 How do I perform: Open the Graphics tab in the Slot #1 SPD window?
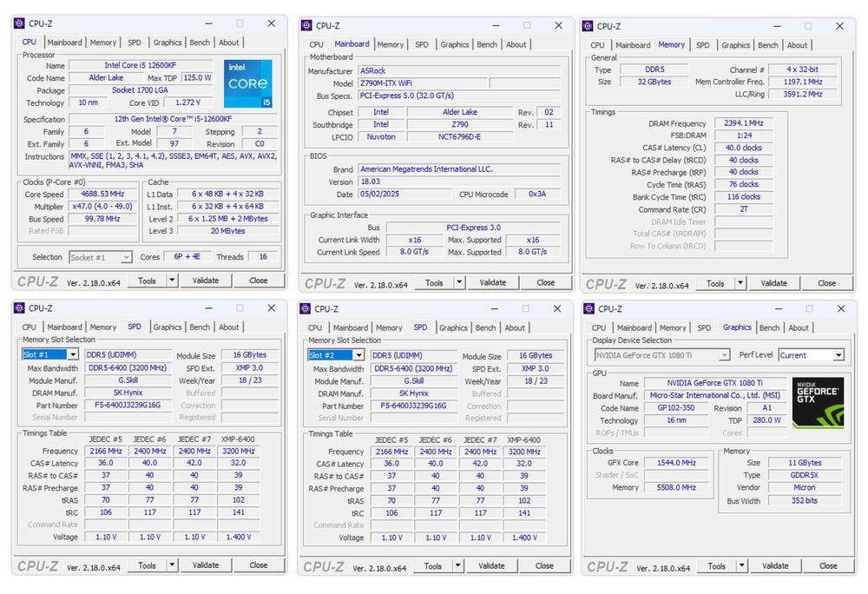(168, 327)
